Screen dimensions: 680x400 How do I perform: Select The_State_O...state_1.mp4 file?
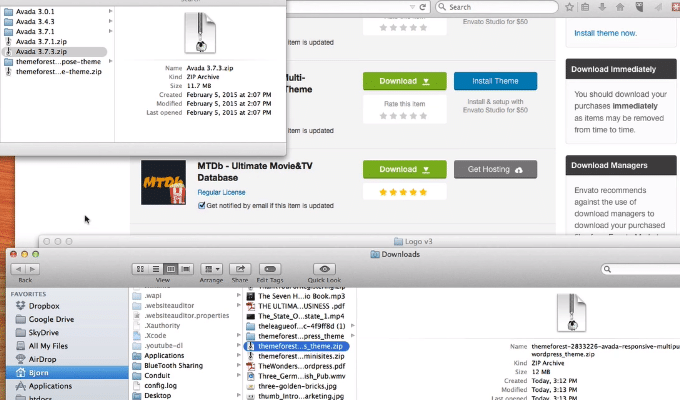(301, 316)
